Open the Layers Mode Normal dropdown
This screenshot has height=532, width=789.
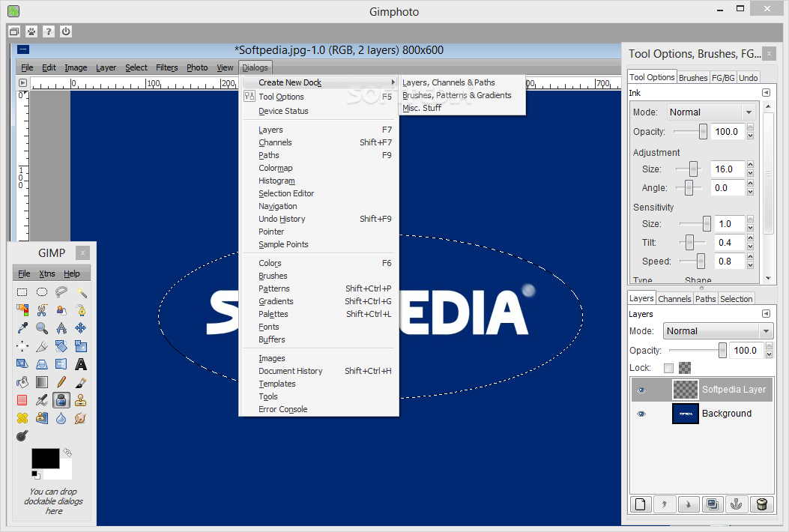tap(718, 331)
